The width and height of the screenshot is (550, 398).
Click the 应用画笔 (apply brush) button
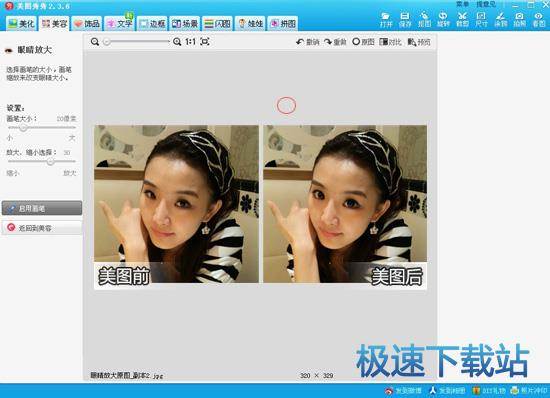click(x=42, y=208)
